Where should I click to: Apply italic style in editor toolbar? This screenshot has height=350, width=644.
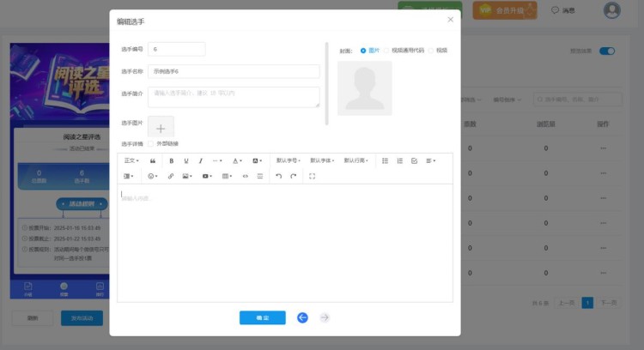coord(201,160)
